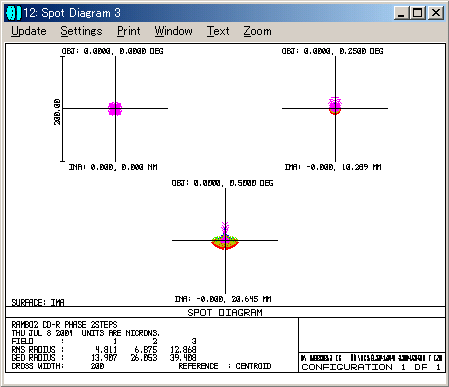Close the Spot Diagram 3 window

point(436,13)
